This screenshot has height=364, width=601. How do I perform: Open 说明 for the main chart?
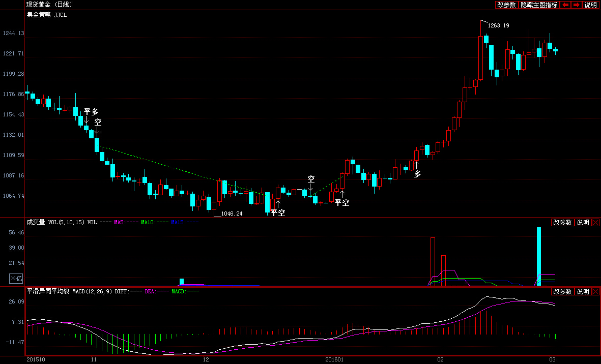point(590,5)
